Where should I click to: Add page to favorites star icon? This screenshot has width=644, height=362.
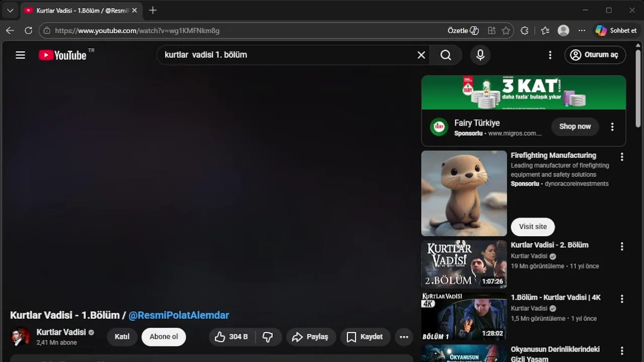point(506,31)
